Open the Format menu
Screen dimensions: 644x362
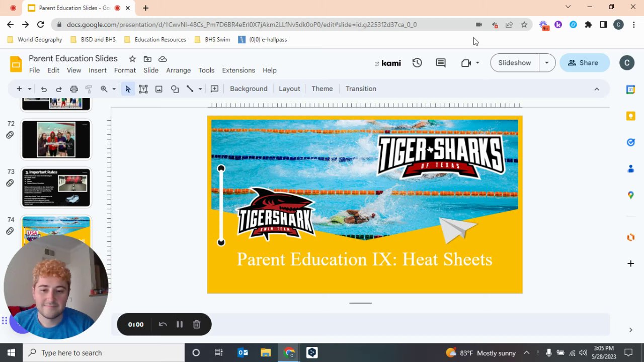tap(125, 70)
